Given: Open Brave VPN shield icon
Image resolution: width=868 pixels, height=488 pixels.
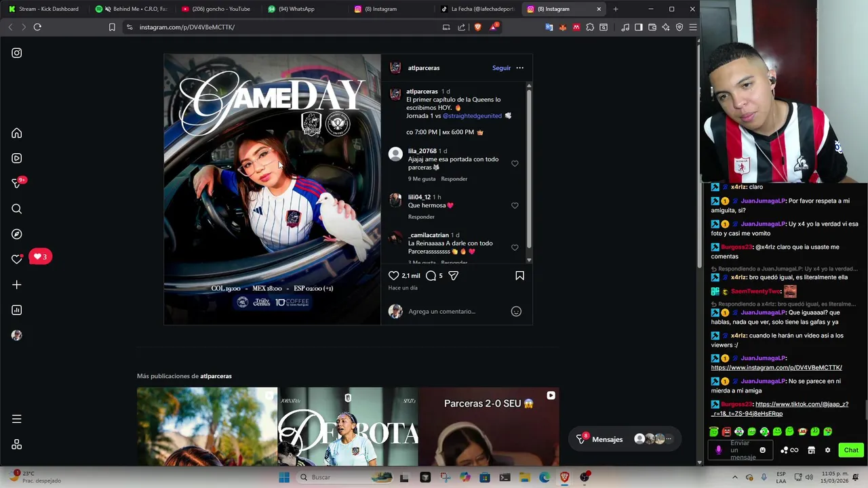Looking at the screenshot, I should coord(679,27).
